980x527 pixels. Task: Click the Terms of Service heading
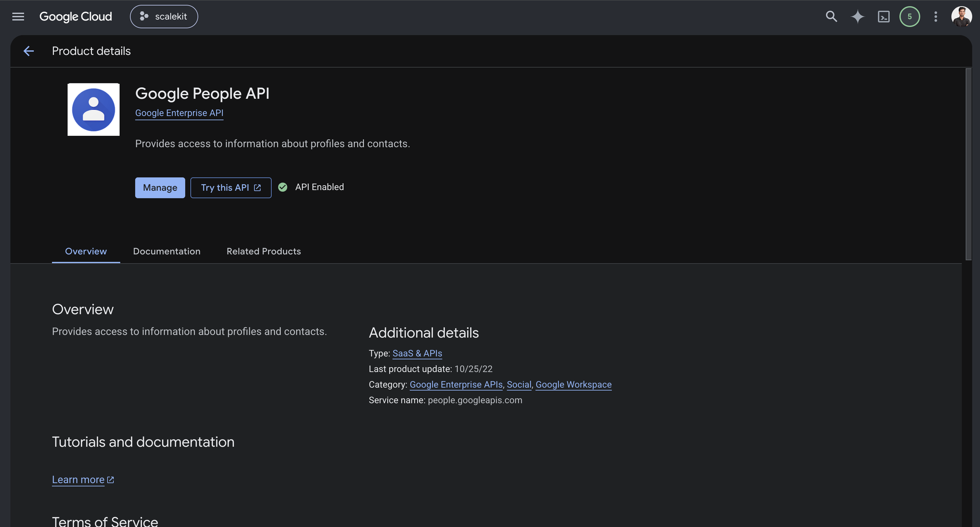pyautogui.click(x=105, y=521)
